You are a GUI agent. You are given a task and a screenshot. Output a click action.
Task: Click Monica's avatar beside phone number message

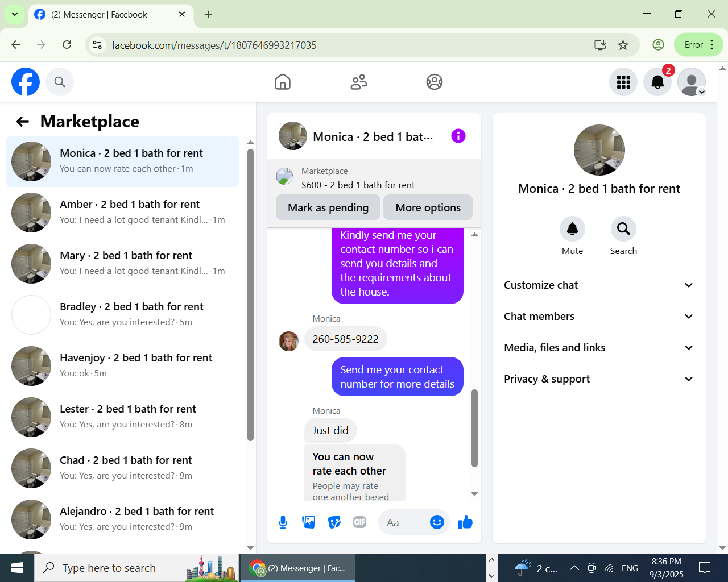click(288, 342)
